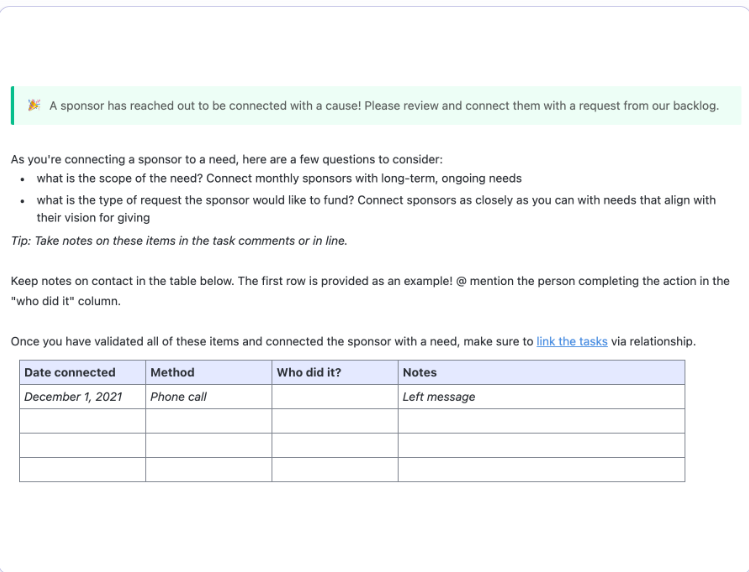Select the 'Method' column header cell

209,372
